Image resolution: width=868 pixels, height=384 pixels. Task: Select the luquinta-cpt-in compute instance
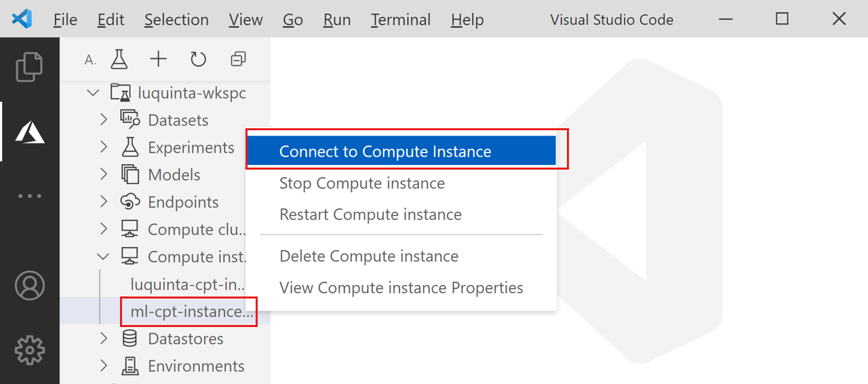[188, 284]
